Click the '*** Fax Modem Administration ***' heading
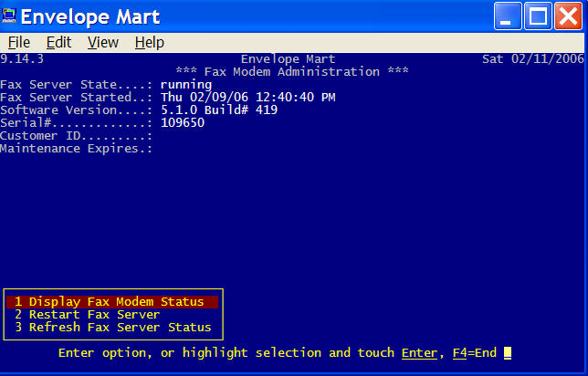Screen dimensions: 588x376 pyautogui.click(x=292, y=71)
